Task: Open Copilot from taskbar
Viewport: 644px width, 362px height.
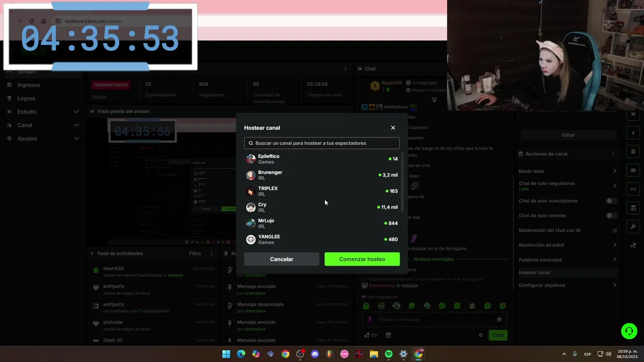Action: point(256,354)
